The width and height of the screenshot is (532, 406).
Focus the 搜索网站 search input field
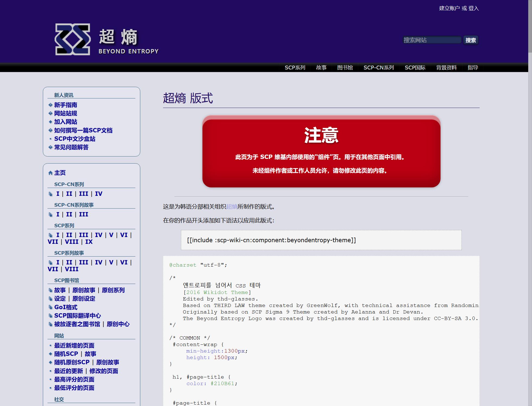tap(432, 40)
